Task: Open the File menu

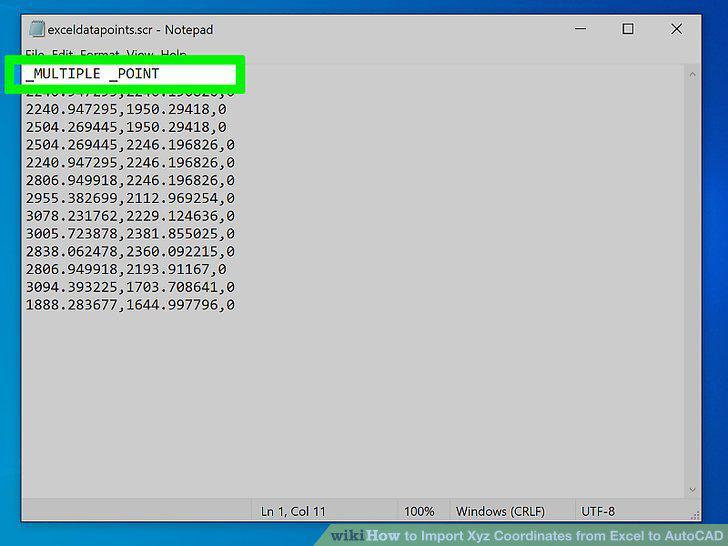Action: coord(35,54)
